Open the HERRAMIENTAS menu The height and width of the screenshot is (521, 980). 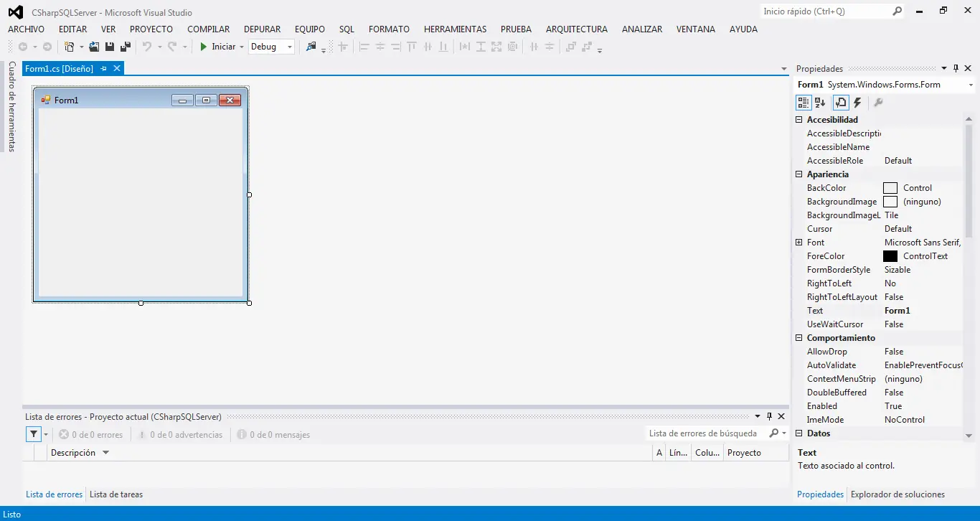(x=456, y=29)
